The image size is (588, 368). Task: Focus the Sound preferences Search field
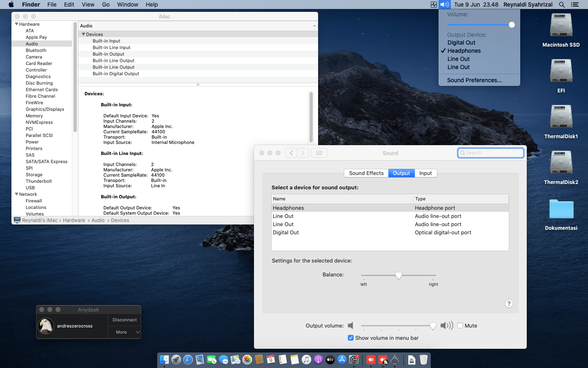(x=491, y=153)
